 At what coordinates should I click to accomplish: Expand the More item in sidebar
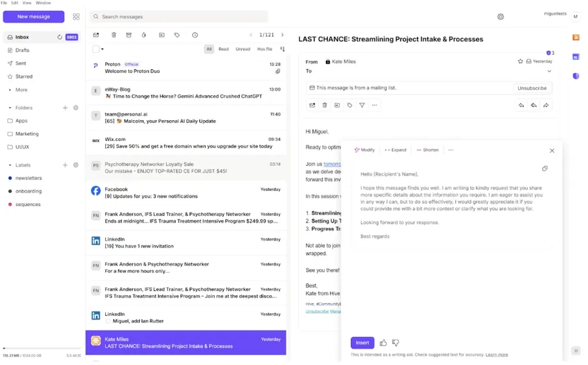click(x=22, y=89)
